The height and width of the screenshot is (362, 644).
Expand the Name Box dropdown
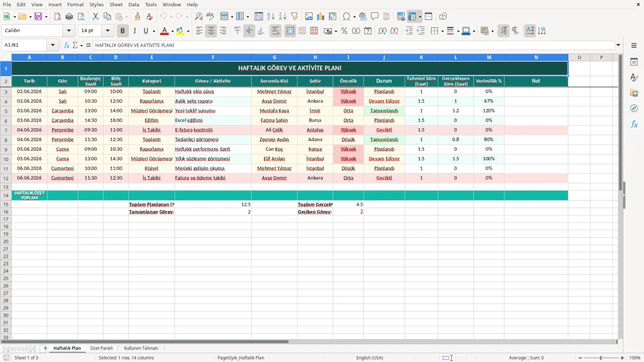tap(53, 45)
